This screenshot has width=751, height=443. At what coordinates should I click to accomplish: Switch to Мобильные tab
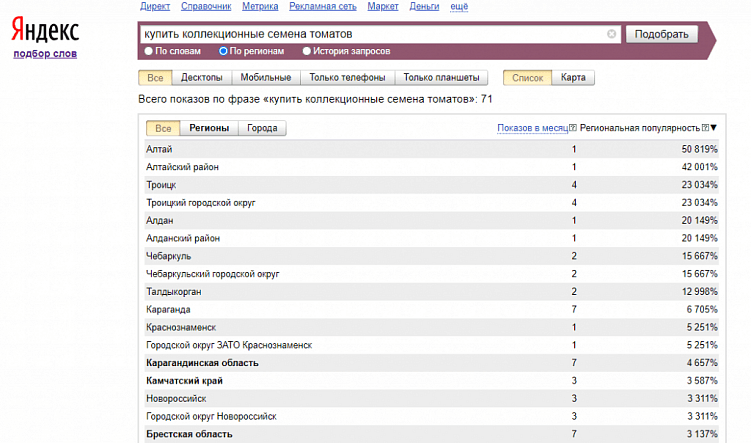(266, 78)
